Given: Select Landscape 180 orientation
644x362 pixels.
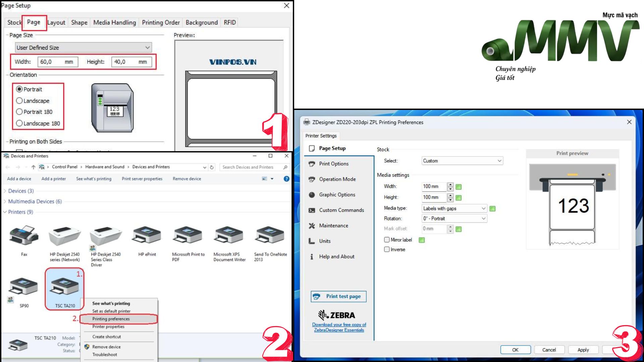Looking at the screenshot, I should click(x=19, y=123).
